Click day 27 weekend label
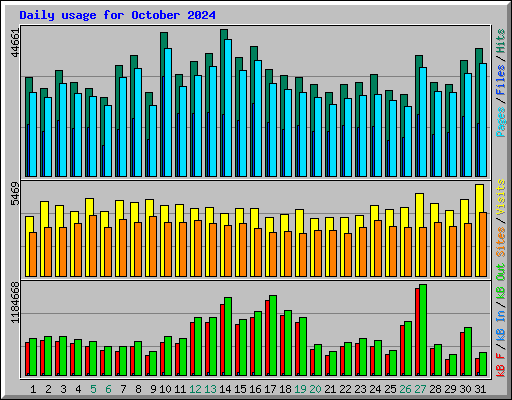512x400 pixels. [x=420, y=389]
